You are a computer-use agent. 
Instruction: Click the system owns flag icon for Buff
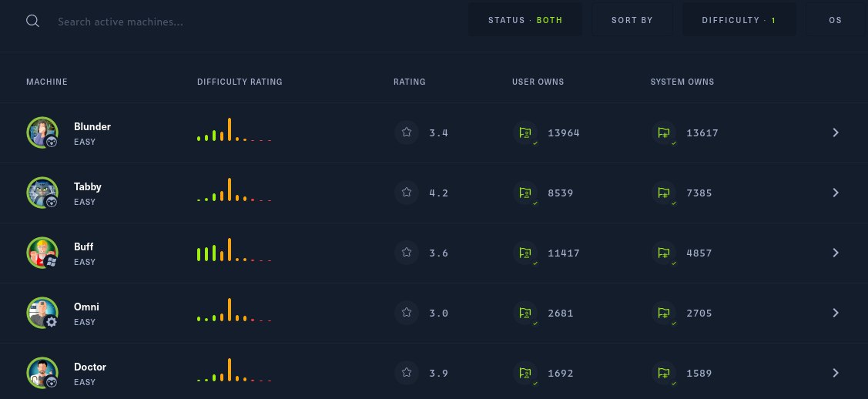pos(663,253)
